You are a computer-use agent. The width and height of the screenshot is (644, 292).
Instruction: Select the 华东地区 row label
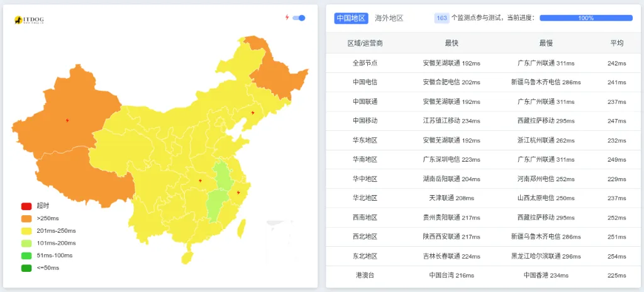[365, 140]
